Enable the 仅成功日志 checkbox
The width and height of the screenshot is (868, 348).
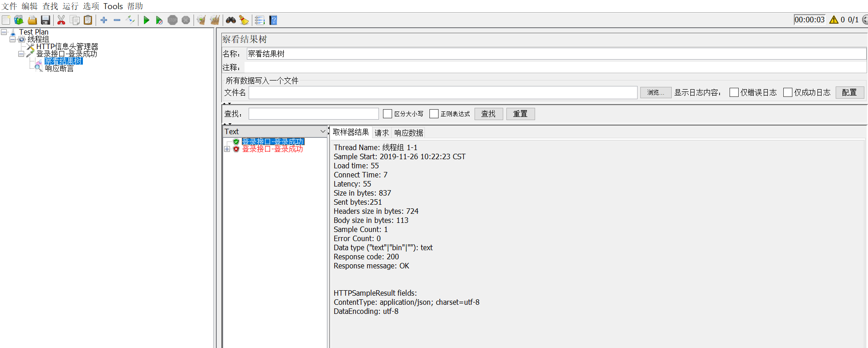click(x=788, y=92)
